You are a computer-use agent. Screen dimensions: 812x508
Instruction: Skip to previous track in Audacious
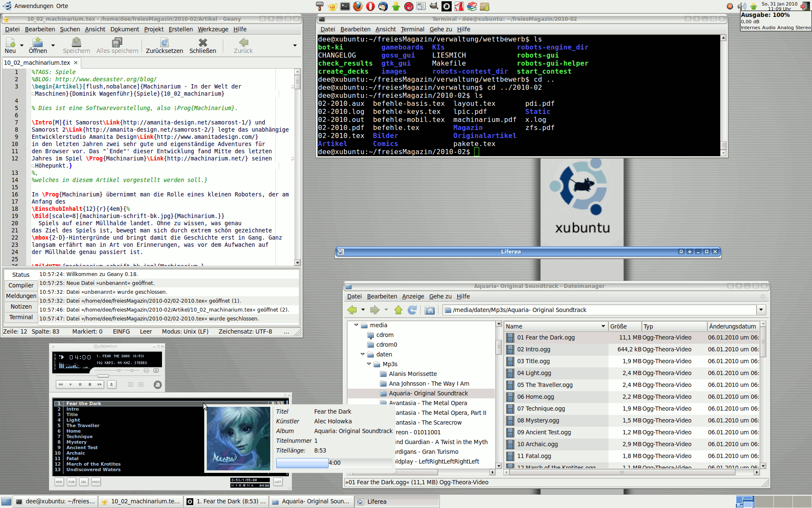[x=60, y=384]
